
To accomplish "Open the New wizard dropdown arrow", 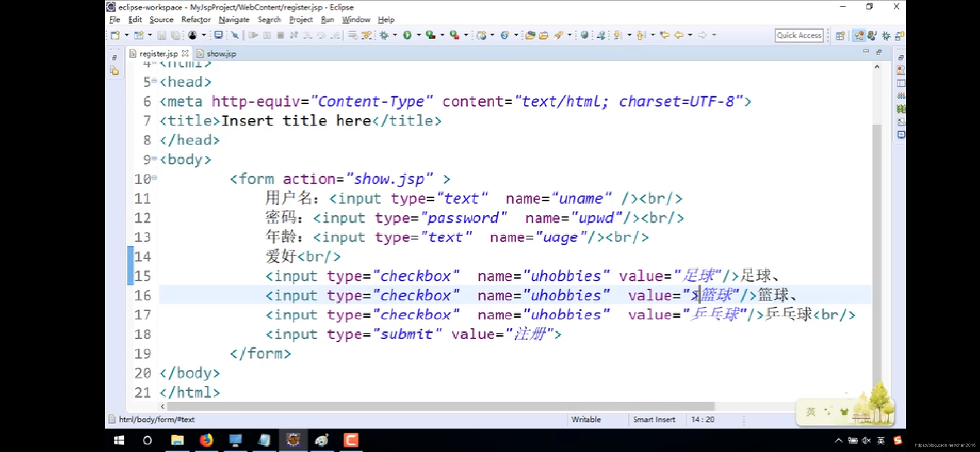I will pos(126,36).
